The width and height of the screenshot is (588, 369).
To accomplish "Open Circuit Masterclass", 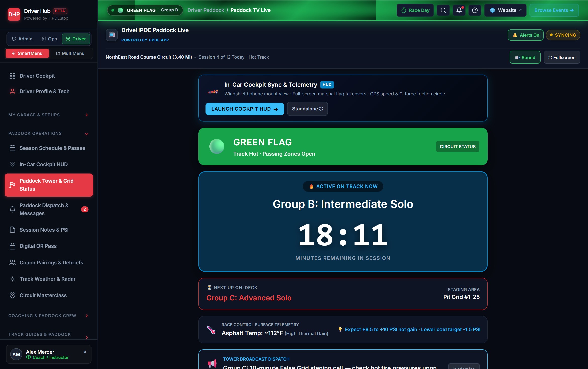I will pyautogui.click(x=49, y=295).
